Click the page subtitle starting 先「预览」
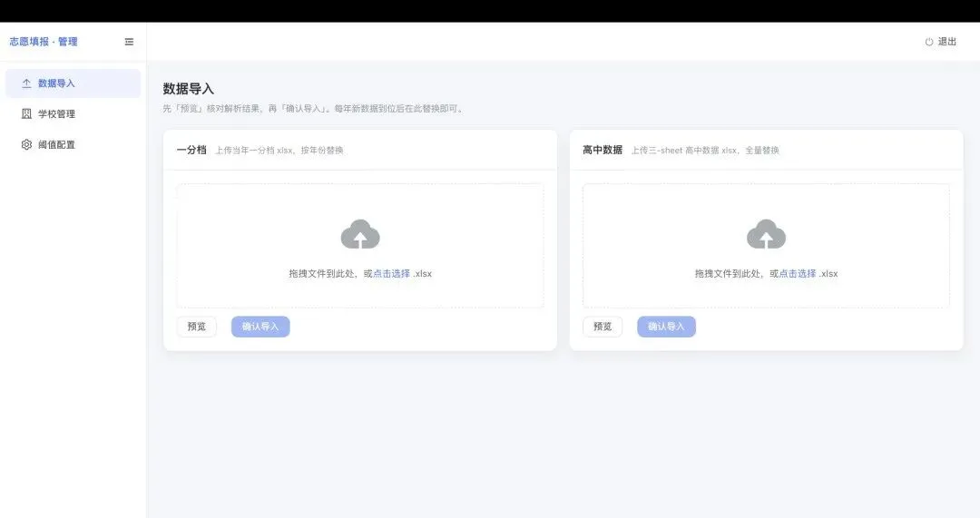 (x=314, y=109)
